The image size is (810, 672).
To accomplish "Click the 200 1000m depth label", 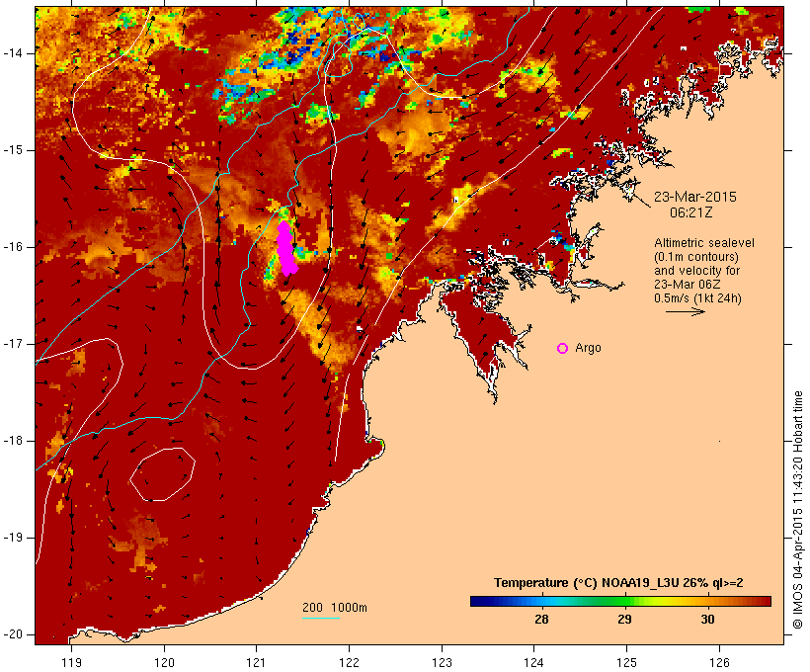I will tap(335, 608).
